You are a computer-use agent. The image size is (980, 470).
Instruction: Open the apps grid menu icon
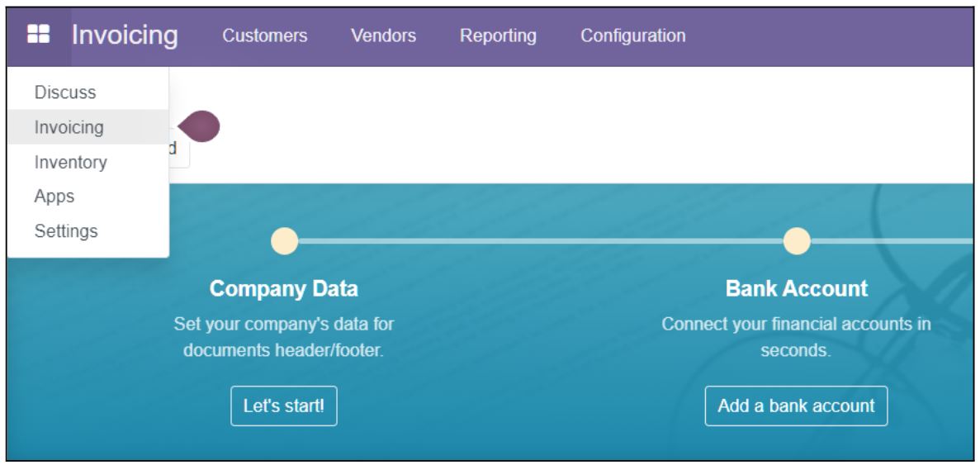point(38,35)
